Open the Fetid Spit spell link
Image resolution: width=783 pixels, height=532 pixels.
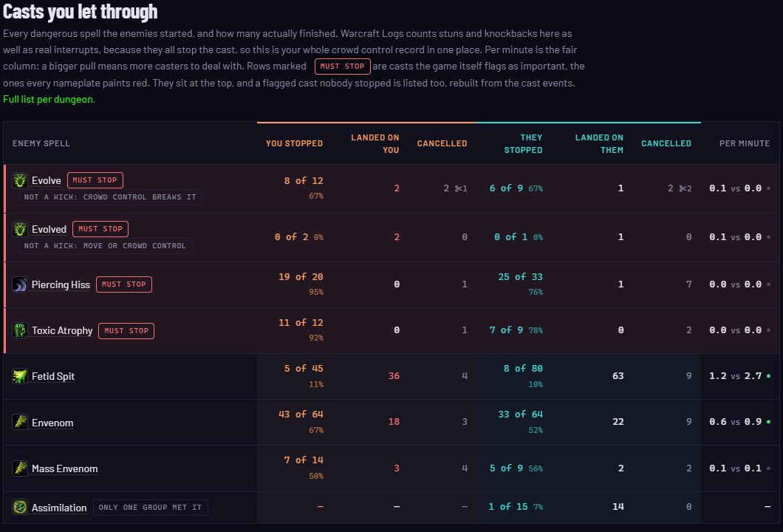[x=53, y=376]
